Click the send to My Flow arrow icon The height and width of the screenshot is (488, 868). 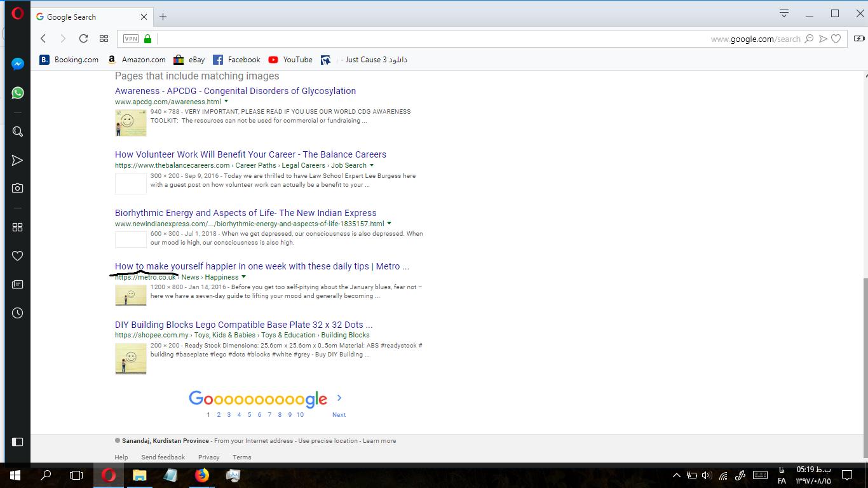tap(823, 39)
